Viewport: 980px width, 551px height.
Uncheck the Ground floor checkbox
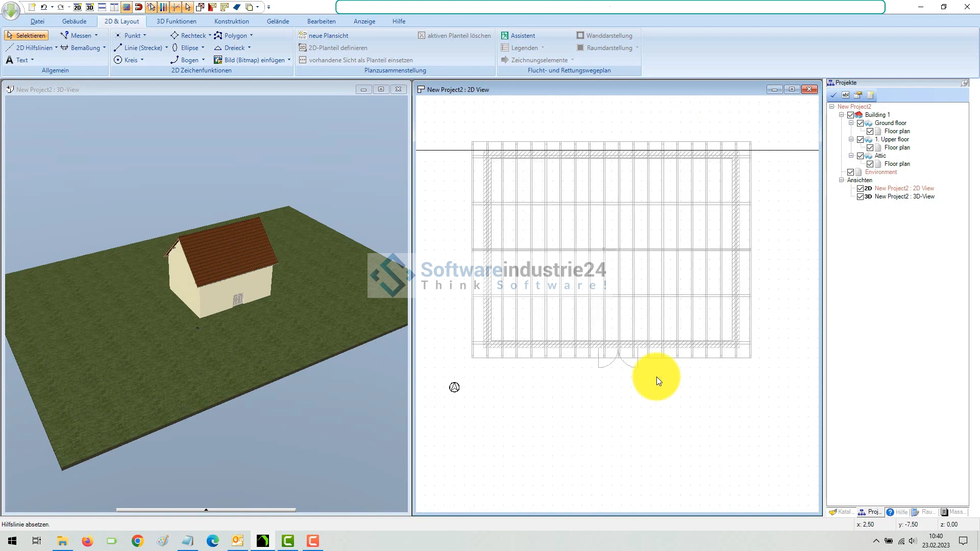click(860, 123)
